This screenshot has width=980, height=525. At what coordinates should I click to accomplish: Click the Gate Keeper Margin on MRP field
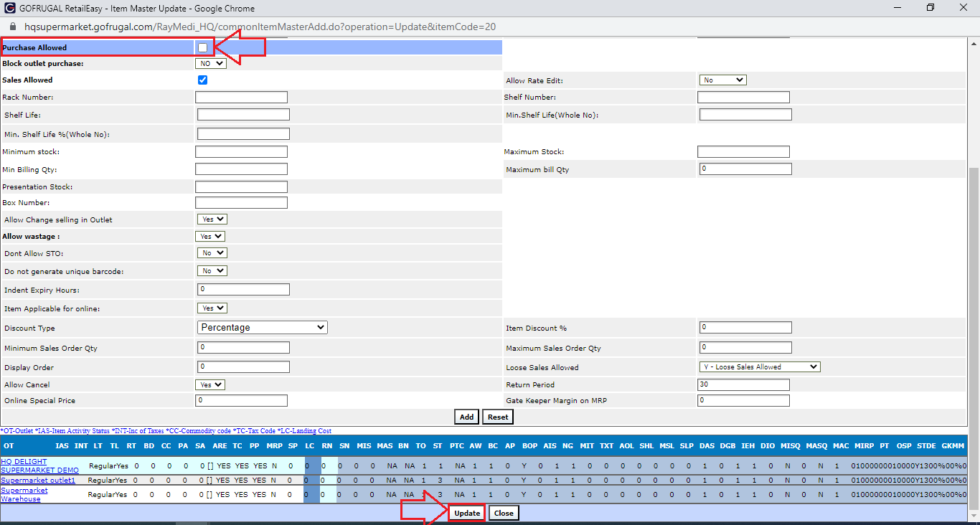tap(743, 400)
